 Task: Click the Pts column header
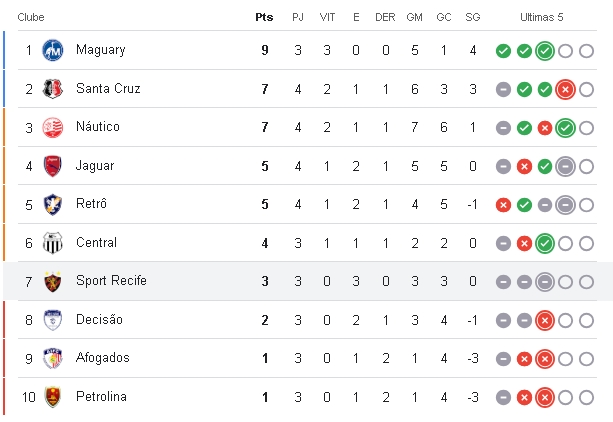click(x=264, y=17)
